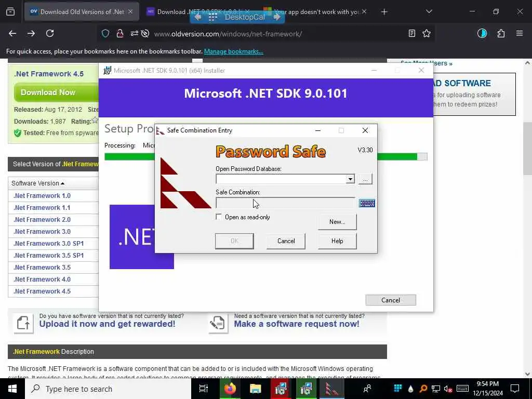Open Windows Start menu
The height and width of the screenshot is (399, 532).
[12, 389]
